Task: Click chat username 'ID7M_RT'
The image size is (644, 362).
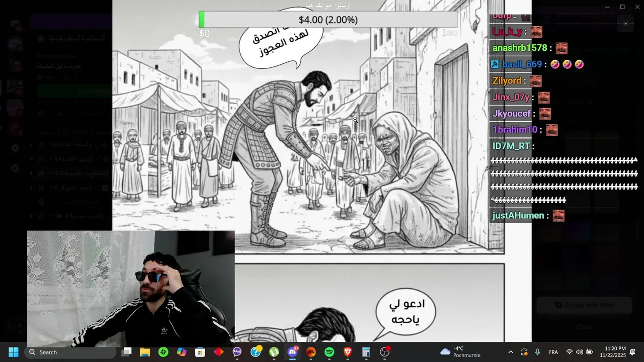Action: (511, 146)
